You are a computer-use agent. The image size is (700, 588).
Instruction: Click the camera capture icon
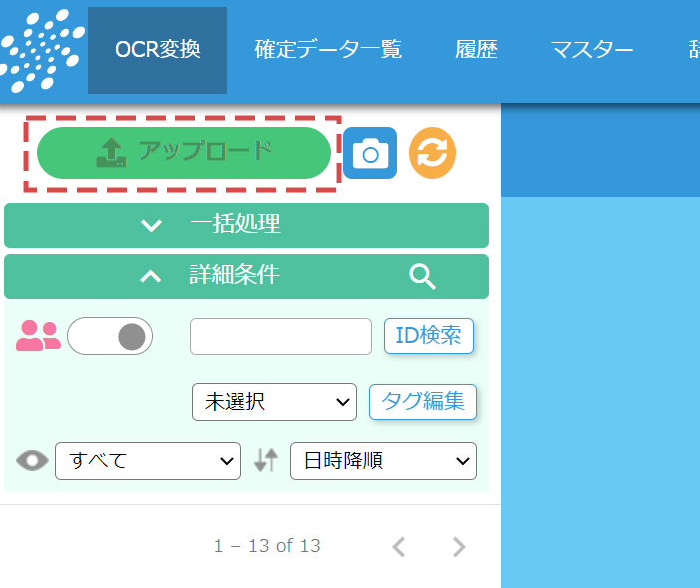point(370,153)
